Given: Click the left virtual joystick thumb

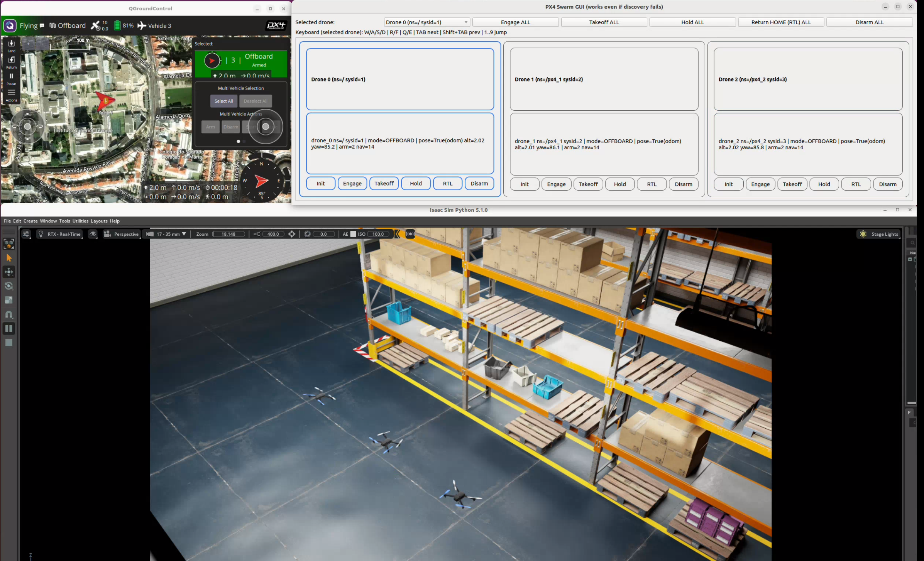Looking at the screenshot, I should point(27,126).
